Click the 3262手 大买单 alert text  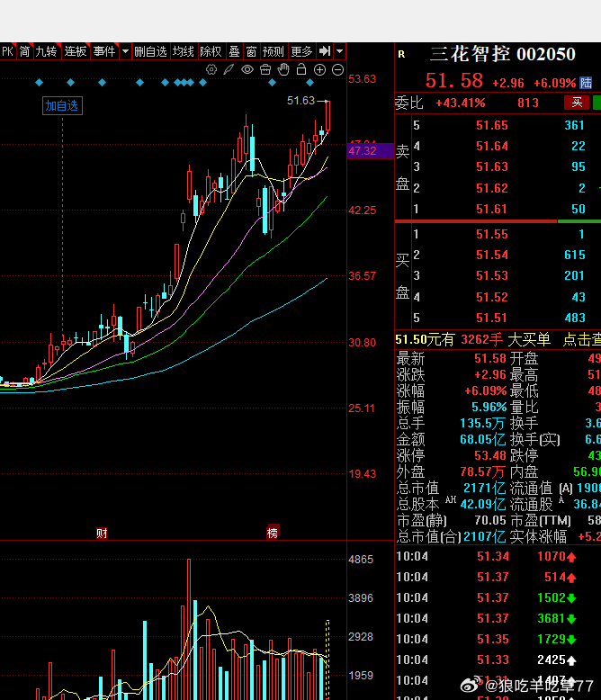[x=506, y=340]
